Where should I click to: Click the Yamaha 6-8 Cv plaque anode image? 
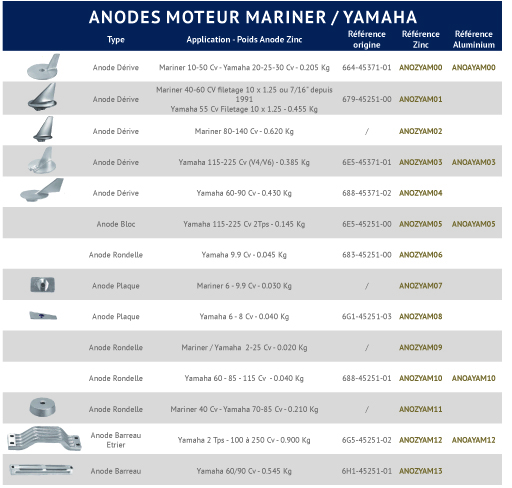[x=43, y=315]
